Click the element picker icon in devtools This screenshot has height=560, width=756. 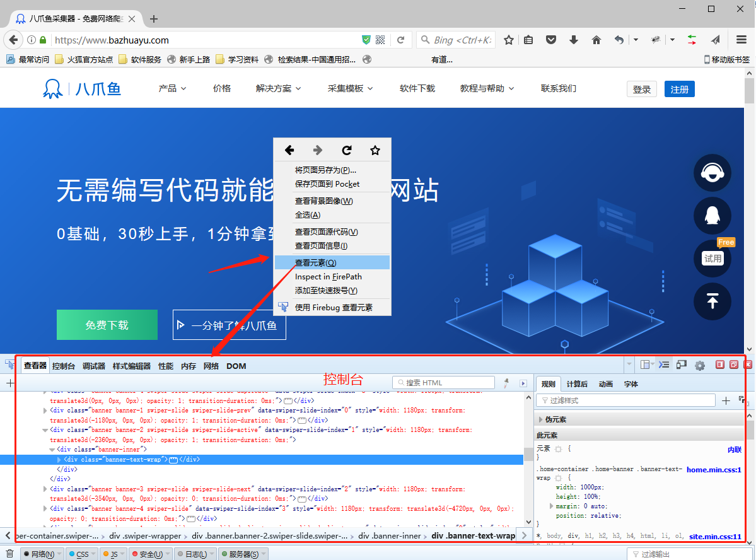pyautogui.click(x=9, y=365)
